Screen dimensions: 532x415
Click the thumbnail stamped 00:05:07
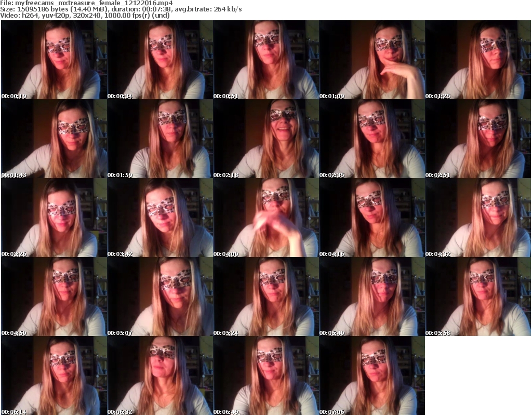pos(160,297)
